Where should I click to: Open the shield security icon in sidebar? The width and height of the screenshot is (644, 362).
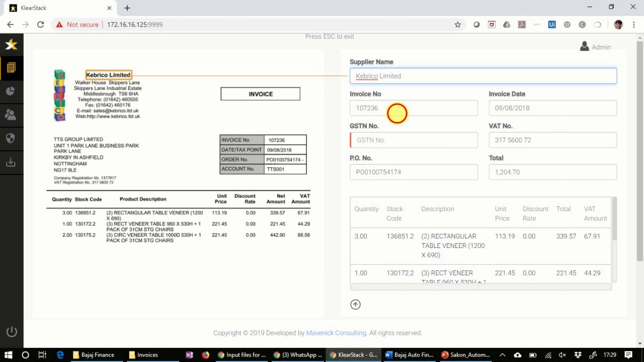click(x=11, y=138)
